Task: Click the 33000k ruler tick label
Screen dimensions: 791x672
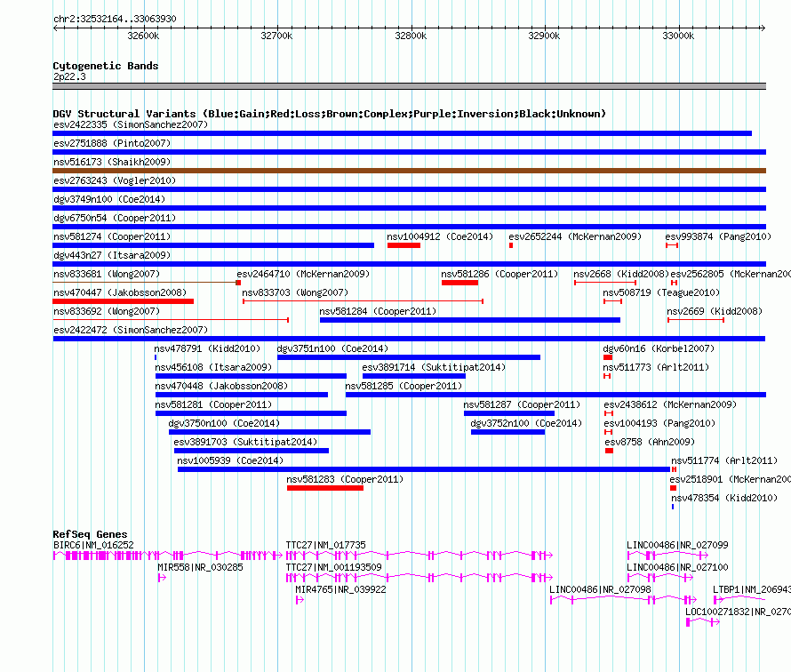Action: (x=678, y=36)
